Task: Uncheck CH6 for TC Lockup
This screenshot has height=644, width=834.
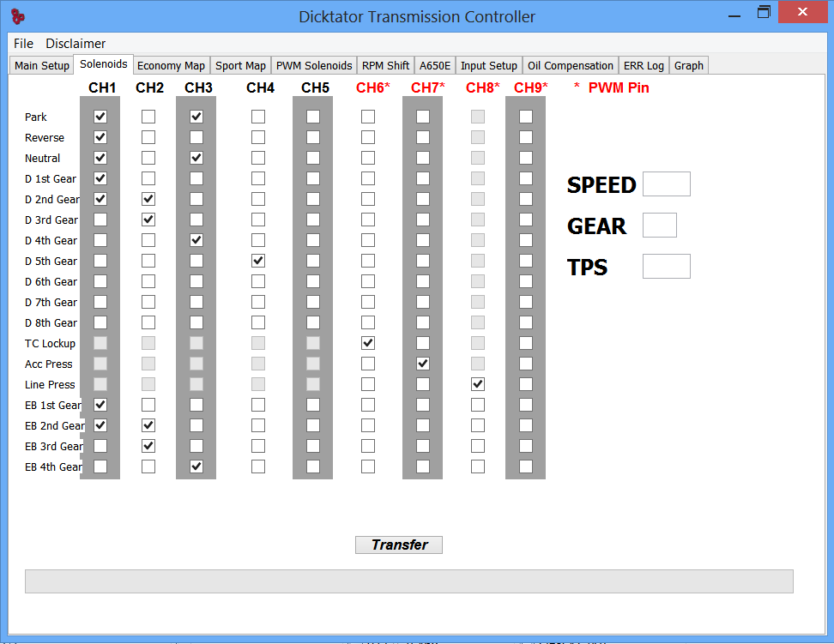Action: [x=368, y=343]
